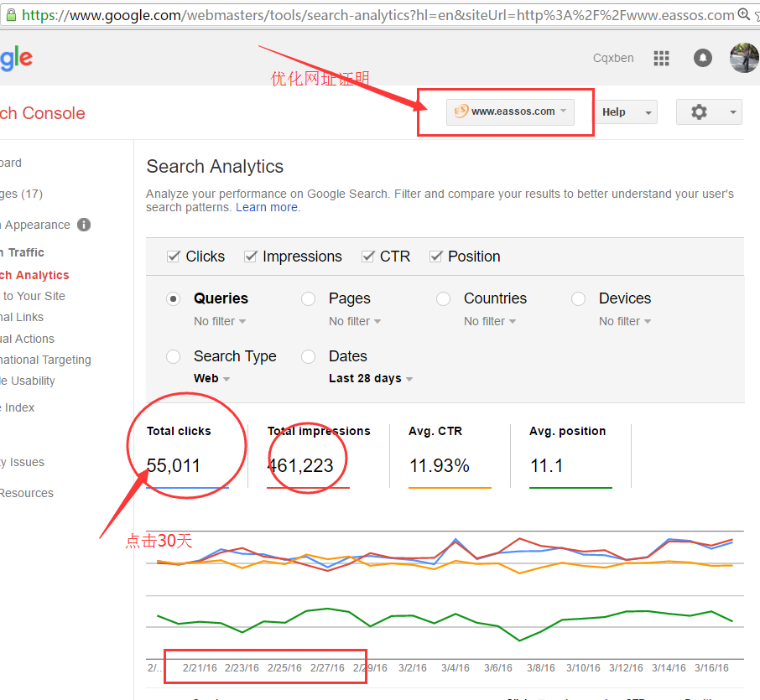Open the Web search type dropdown
This screenshot has width=760, height=700.
[212, 378]
